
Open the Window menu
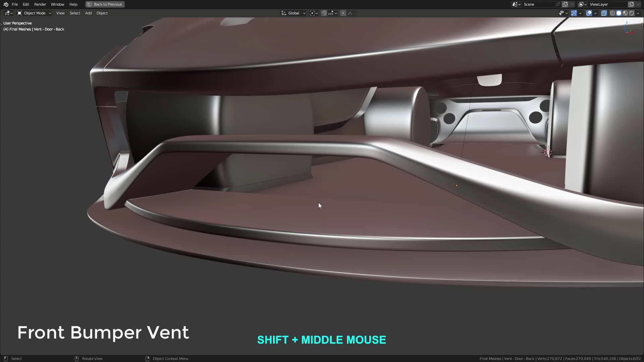coord(57,4)
